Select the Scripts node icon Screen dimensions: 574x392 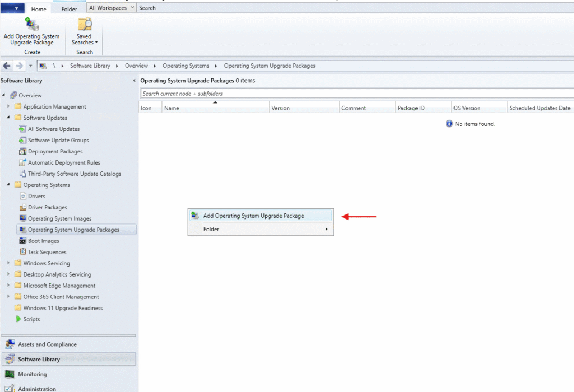18,319
